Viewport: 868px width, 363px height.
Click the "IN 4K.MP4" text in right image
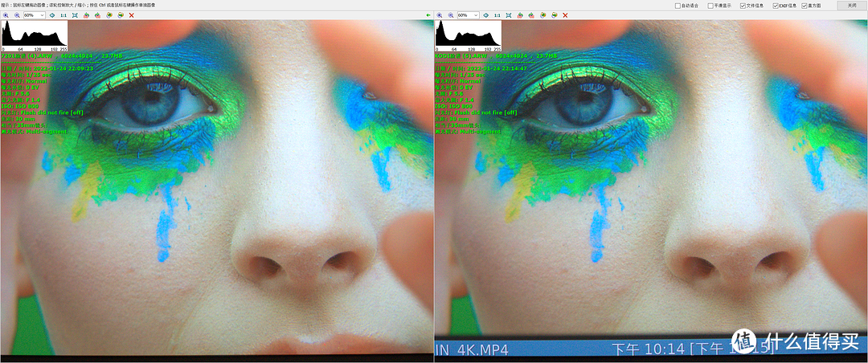(472, 349)
